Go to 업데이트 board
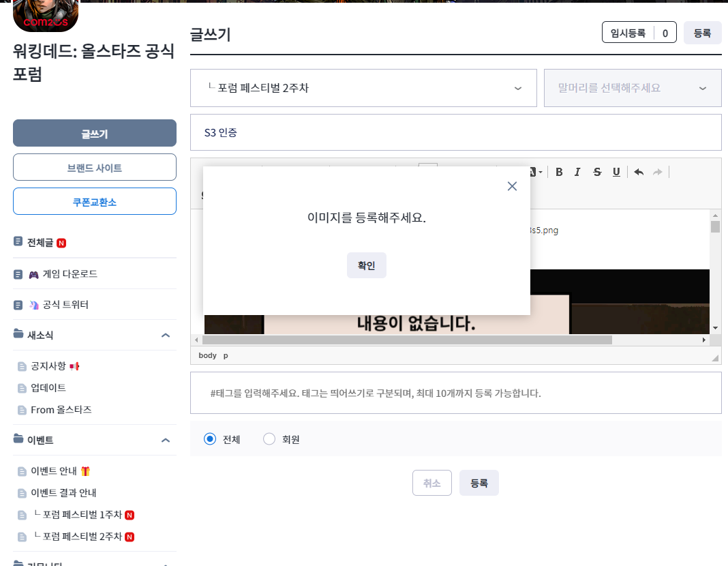728x566 pixels. click(48, 388)
